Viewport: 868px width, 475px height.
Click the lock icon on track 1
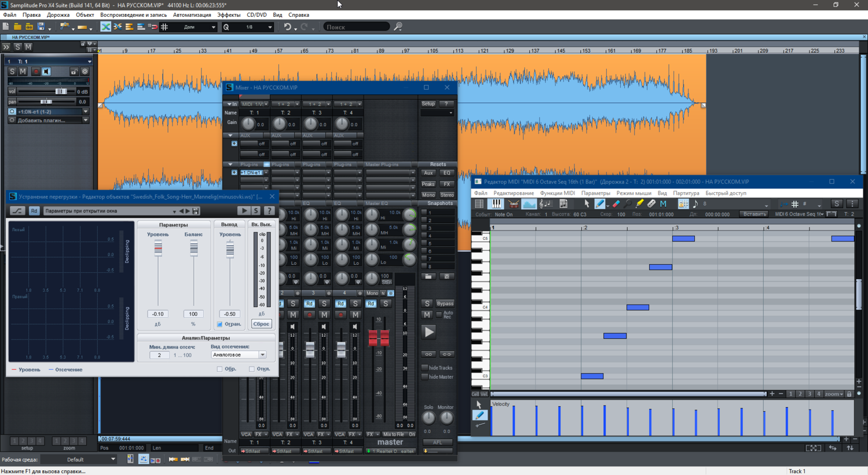click(74, 71)
